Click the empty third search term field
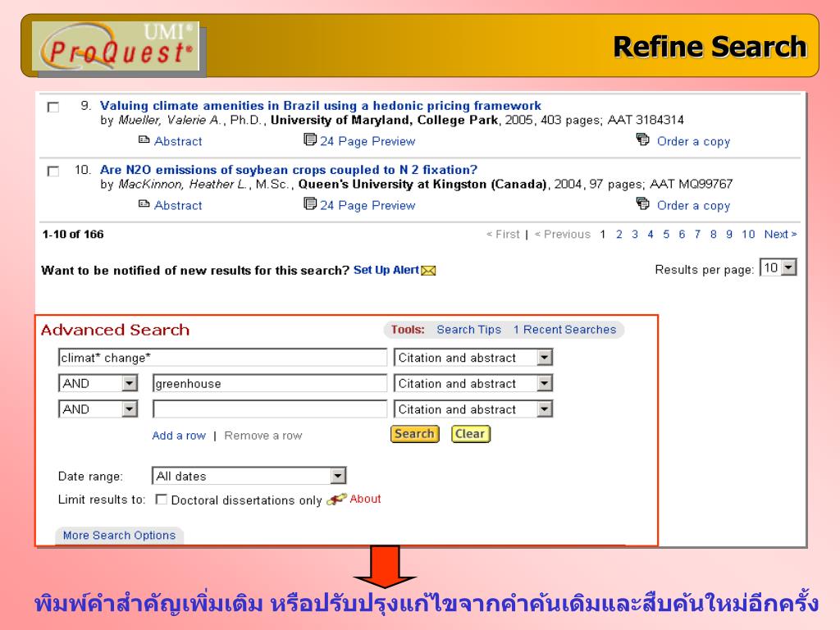Viewport: 840px width, 630px height. 269,409
